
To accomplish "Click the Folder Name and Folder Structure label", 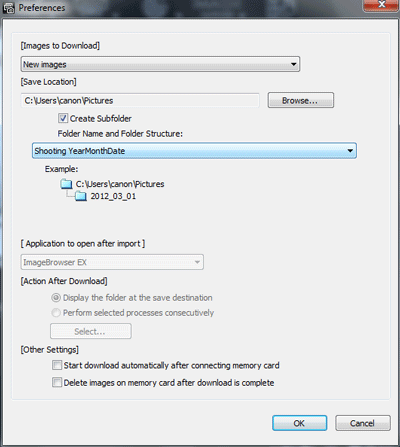I will (120, 134).
